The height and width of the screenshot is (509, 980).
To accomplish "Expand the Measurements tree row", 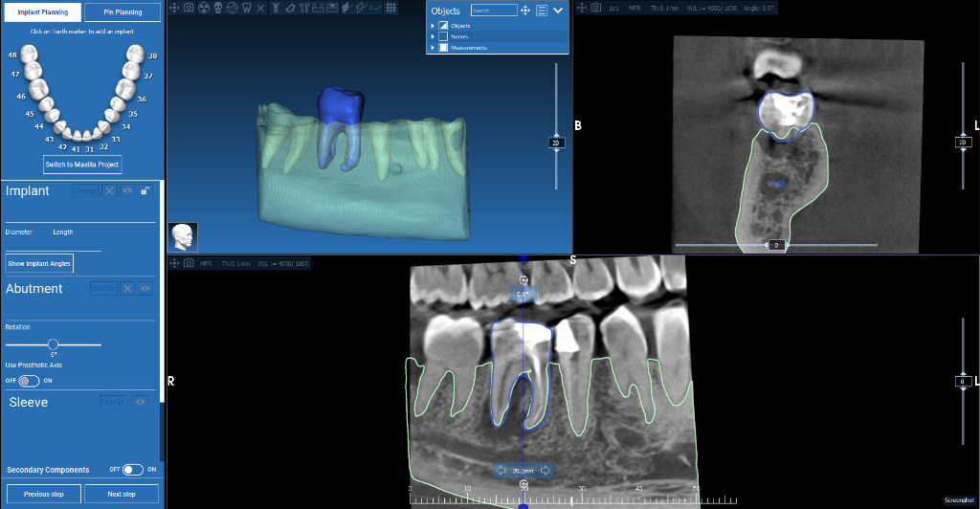I will (x=433, y=48).
